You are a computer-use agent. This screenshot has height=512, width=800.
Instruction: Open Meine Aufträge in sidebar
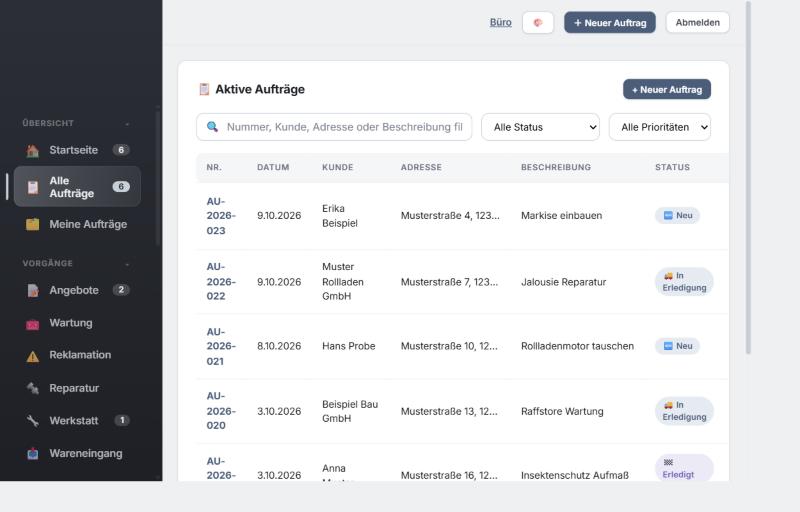pos(78,224)
